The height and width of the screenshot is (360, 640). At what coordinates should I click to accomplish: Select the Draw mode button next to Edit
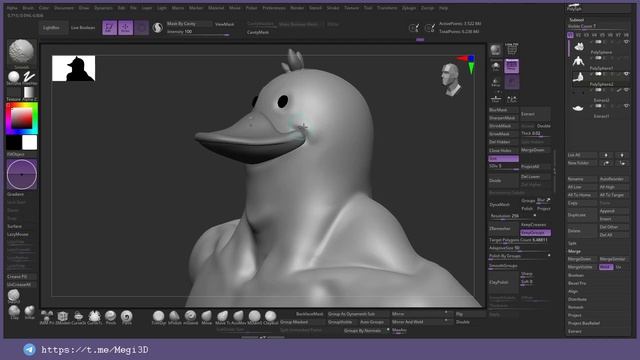(x=125, y=28)
